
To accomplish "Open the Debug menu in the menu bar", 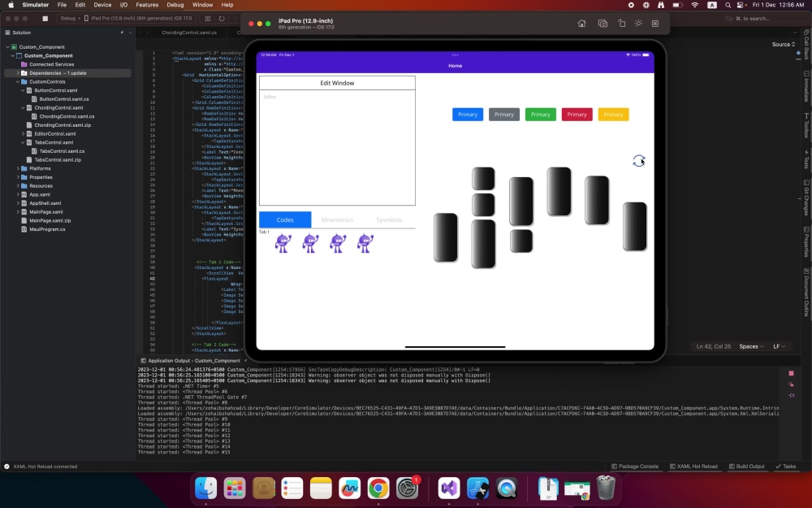I will [x=177, y=5].
